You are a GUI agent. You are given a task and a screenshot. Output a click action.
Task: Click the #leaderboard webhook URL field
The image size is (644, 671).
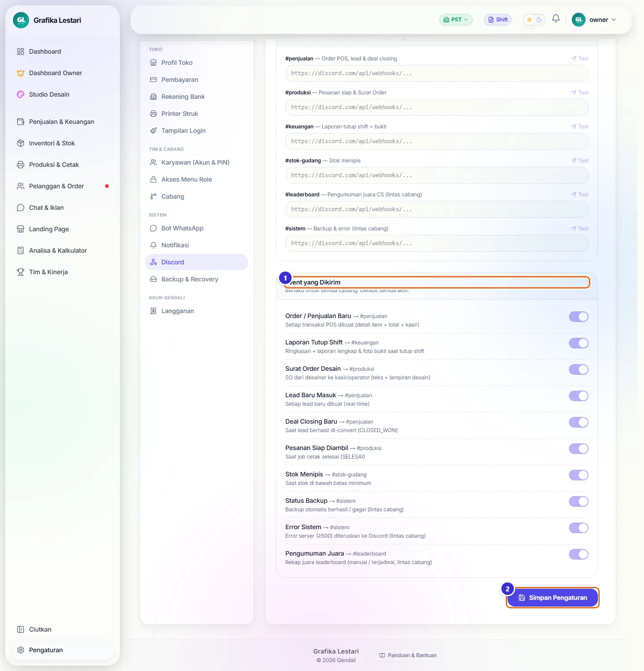tap(437, 209)
